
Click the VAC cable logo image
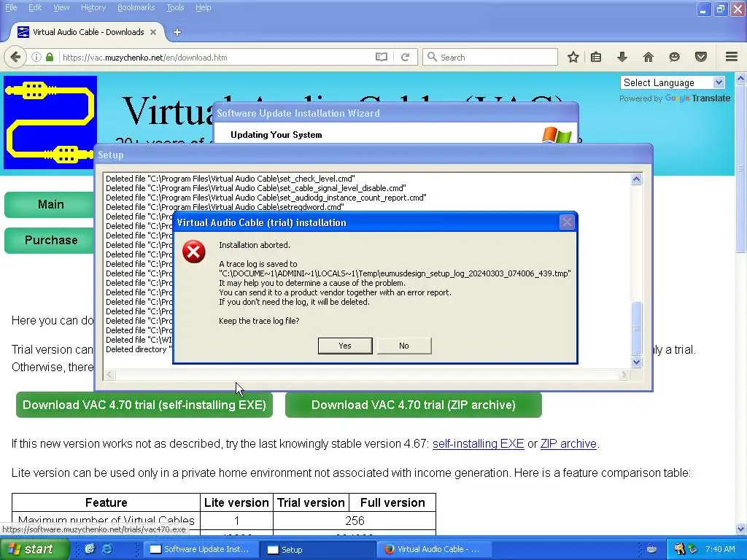pyautogui.click(x=50, y=122)
